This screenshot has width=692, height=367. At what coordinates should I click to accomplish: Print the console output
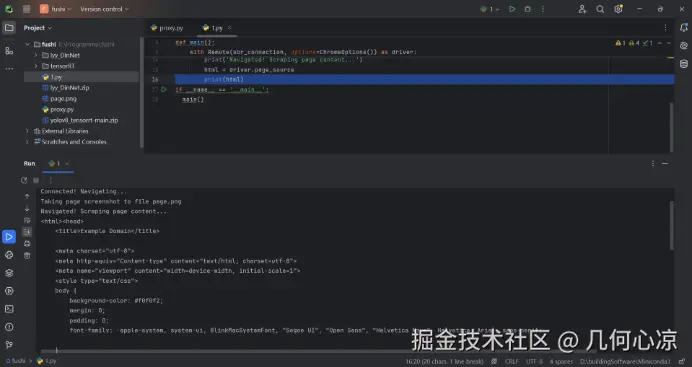point(27,243)
